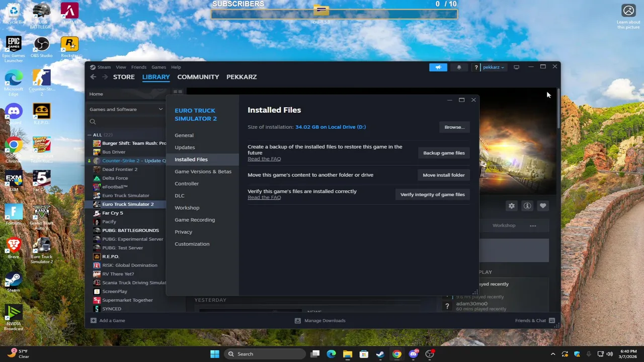The image size is (644, 362).
Task: Open the pekkarz account dropdown
Action: coord(494,67)
